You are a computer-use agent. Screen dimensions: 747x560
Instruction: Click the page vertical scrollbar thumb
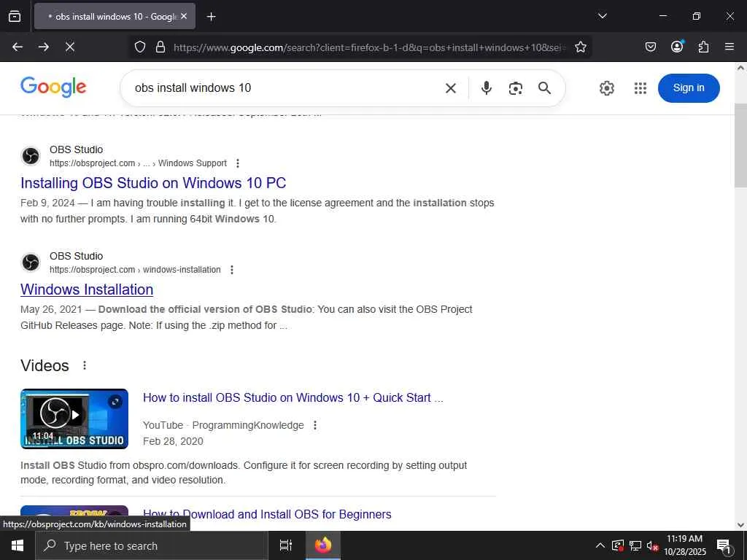(x=740, y=145)
